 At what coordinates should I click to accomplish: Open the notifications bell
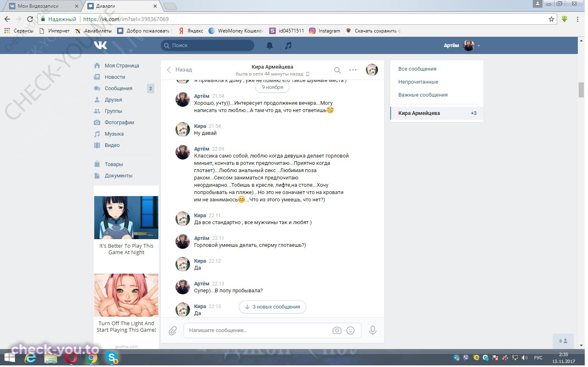(270, 45)
